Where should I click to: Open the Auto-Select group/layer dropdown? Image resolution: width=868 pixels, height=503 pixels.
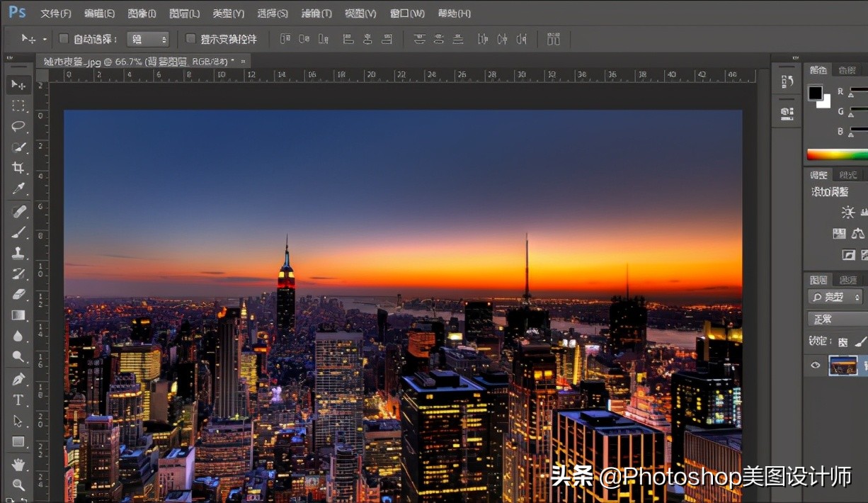click(x=148, y=39)
